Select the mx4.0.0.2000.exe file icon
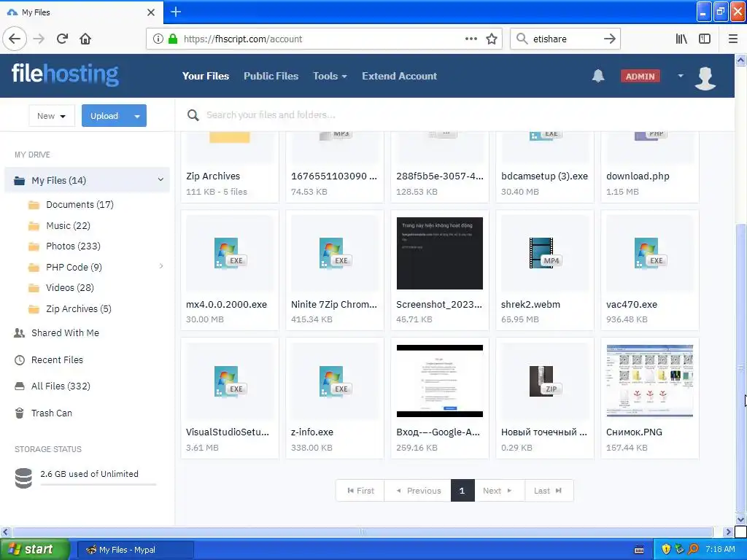The width and height of the screenshot is (747, 560). click(229, 253)
